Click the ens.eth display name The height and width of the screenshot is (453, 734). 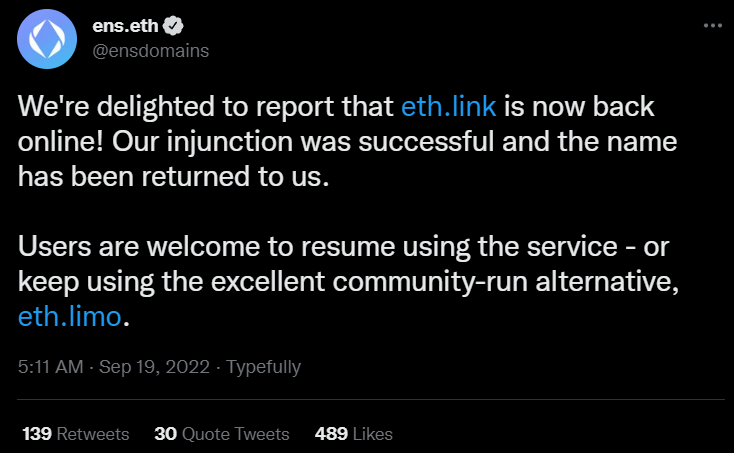coord(125,26)
